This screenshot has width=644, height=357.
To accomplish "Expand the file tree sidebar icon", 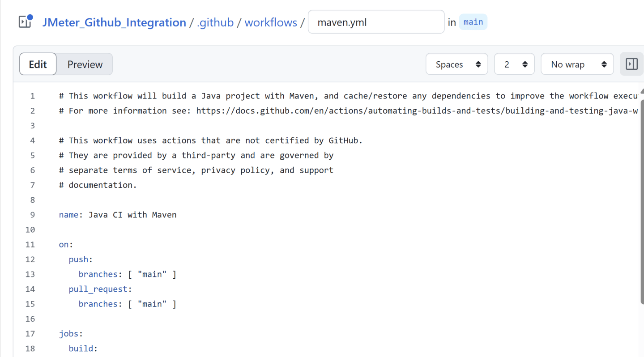I will pyautogui.click(x=25, y=21).
